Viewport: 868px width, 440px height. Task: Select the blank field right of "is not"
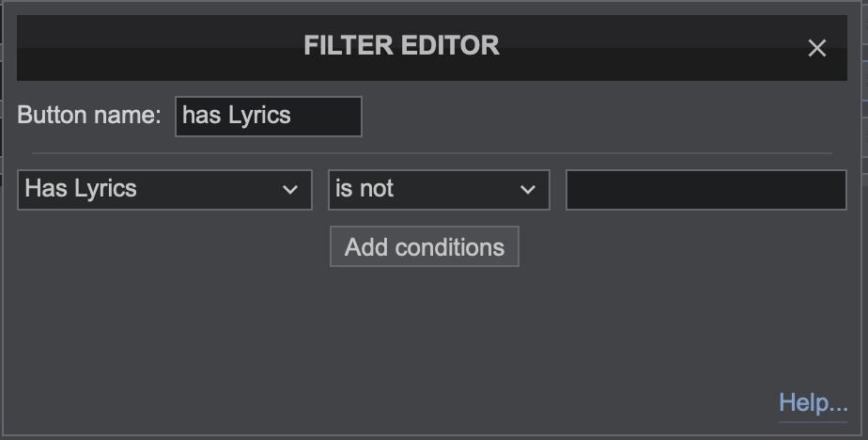pyautogui.click(x=705, y=189)
